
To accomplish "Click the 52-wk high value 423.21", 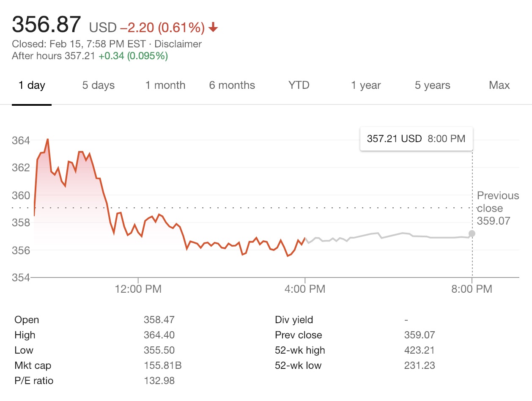I will pos(420,350).
